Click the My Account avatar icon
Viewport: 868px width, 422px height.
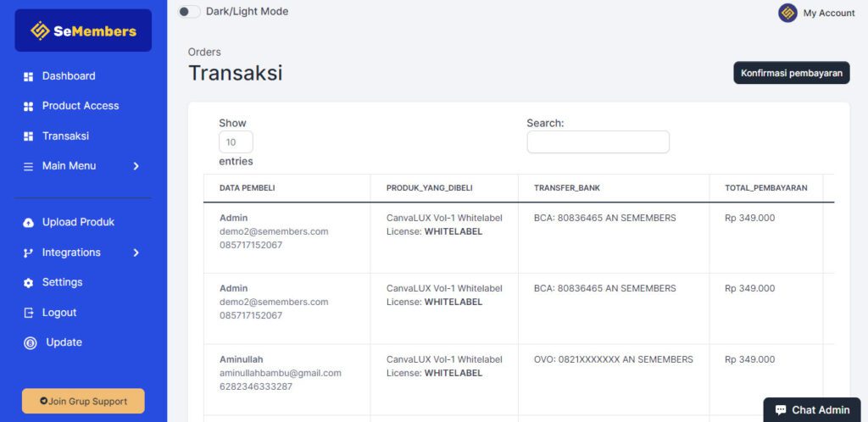point(787,13)
